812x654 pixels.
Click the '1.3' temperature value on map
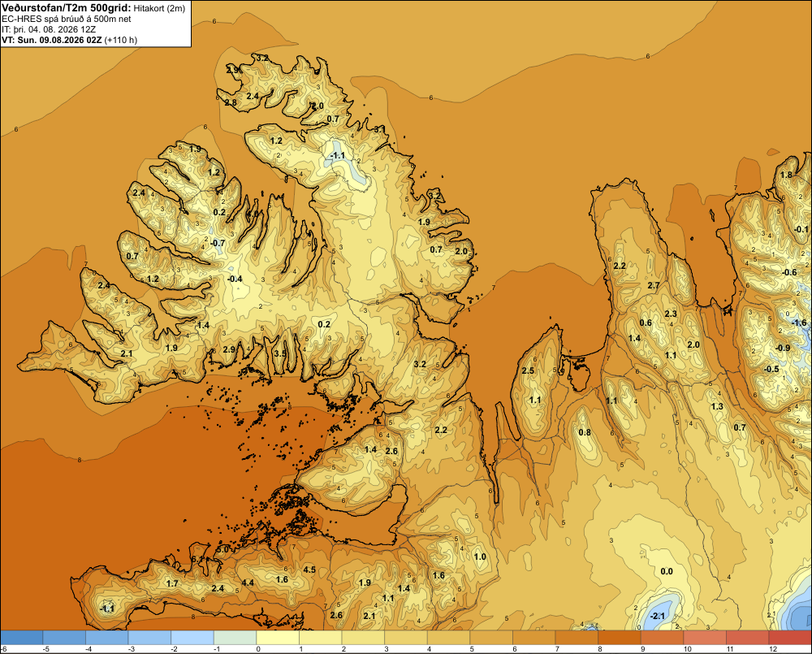(717, 406)
